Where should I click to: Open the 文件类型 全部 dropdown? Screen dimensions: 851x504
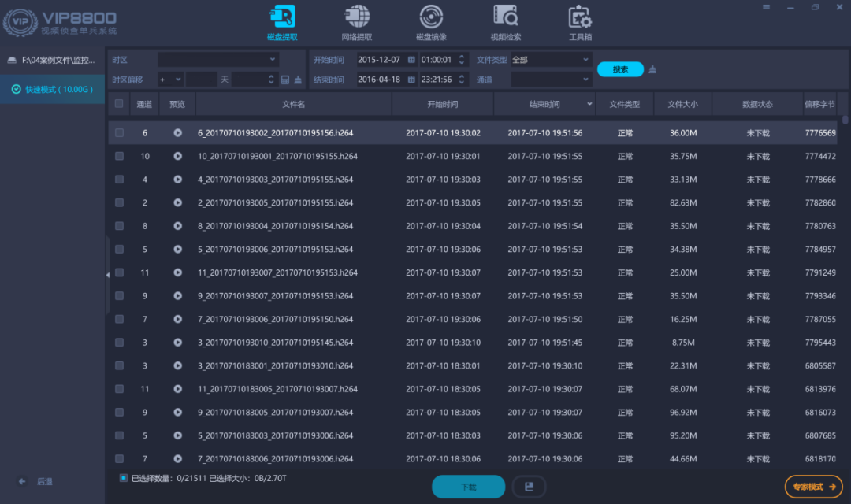(x=551, y=60)
